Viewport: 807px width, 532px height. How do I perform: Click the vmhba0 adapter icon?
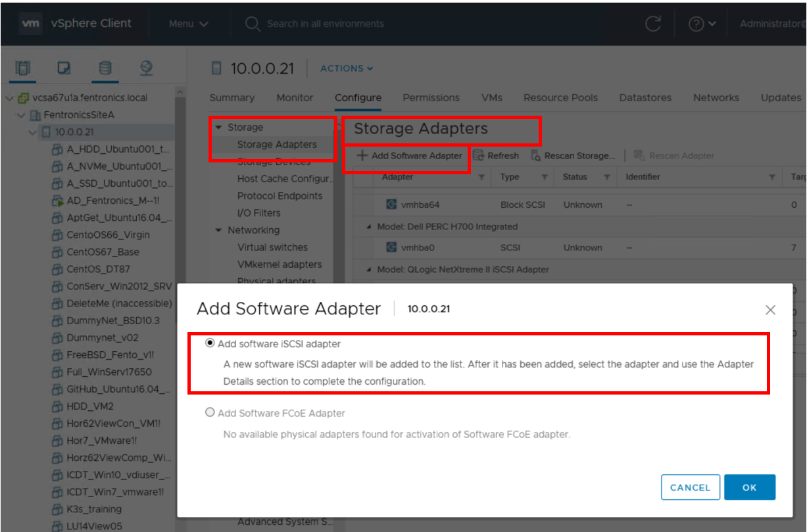pyautogui.click(x=391, y=248)
